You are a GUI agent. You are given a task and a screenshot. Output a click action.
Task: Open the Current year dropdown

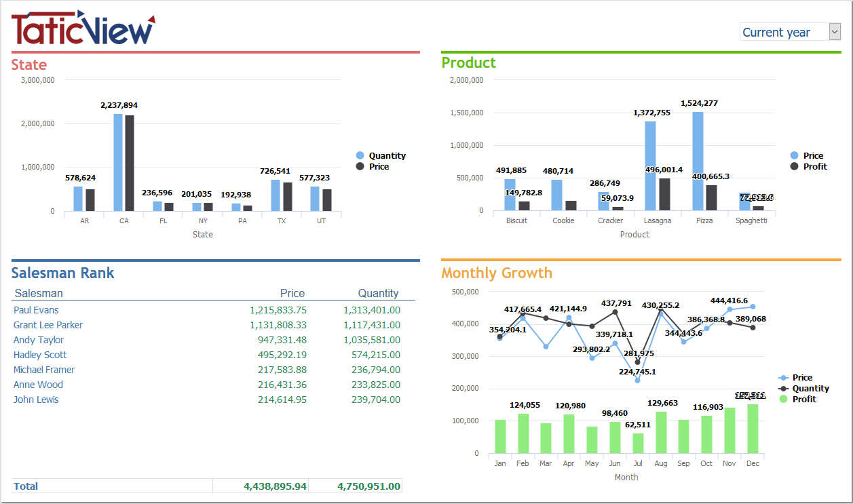[783, 32]
